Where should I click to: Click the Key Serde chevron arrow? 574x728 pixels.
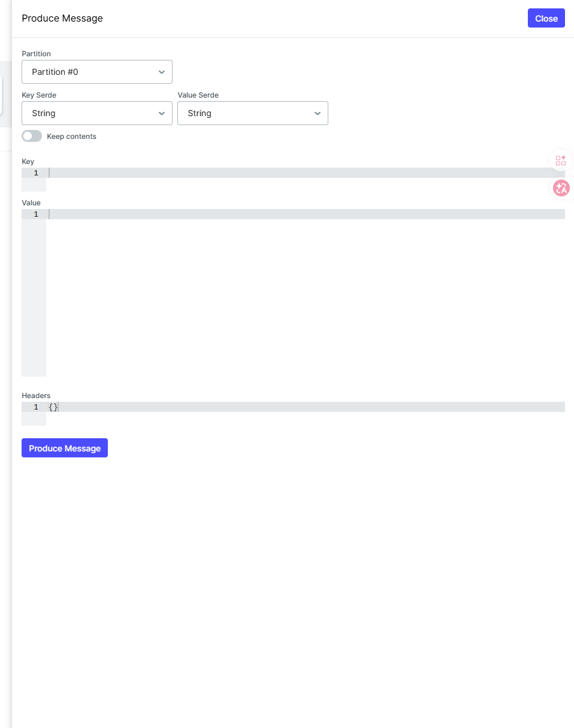pos(161,113)
